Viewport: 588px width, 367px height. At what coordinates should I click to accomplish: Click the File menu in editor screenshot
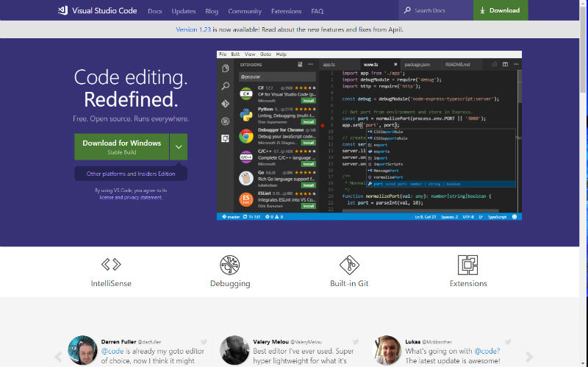tap(223, 54)
